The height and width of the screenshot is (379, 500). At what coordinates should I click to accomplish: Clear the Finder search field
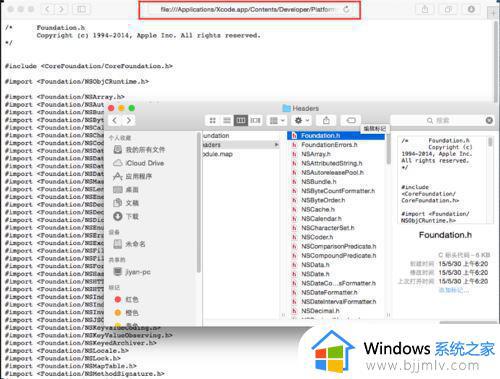coord(489,120)
